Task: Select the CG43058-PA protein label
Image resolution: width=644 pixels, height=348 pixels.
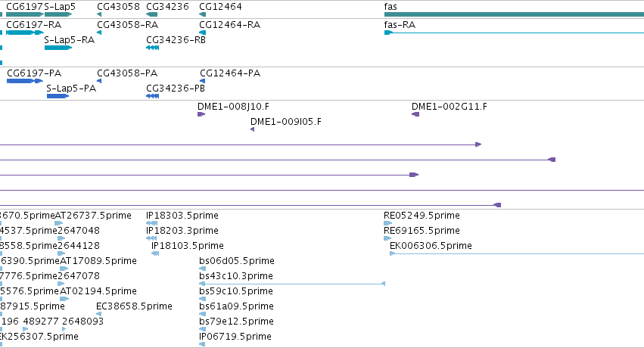Action: [127, 73]
